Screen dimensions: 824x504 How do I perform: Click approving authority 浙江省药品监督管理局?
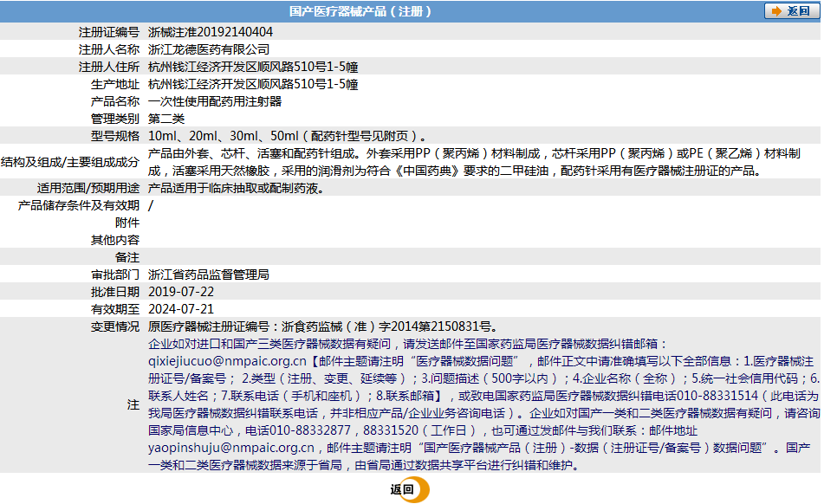209,275
